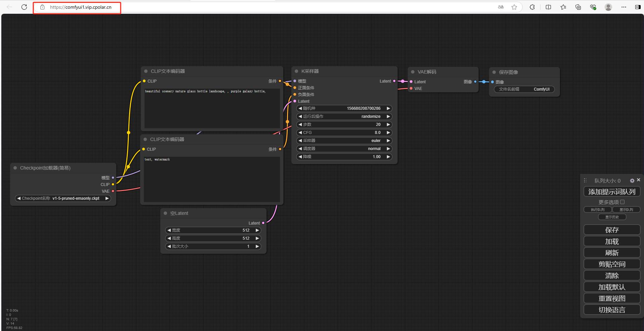Grab the queue panel drag handle dots
644x331 pixels.
(585, 180)
